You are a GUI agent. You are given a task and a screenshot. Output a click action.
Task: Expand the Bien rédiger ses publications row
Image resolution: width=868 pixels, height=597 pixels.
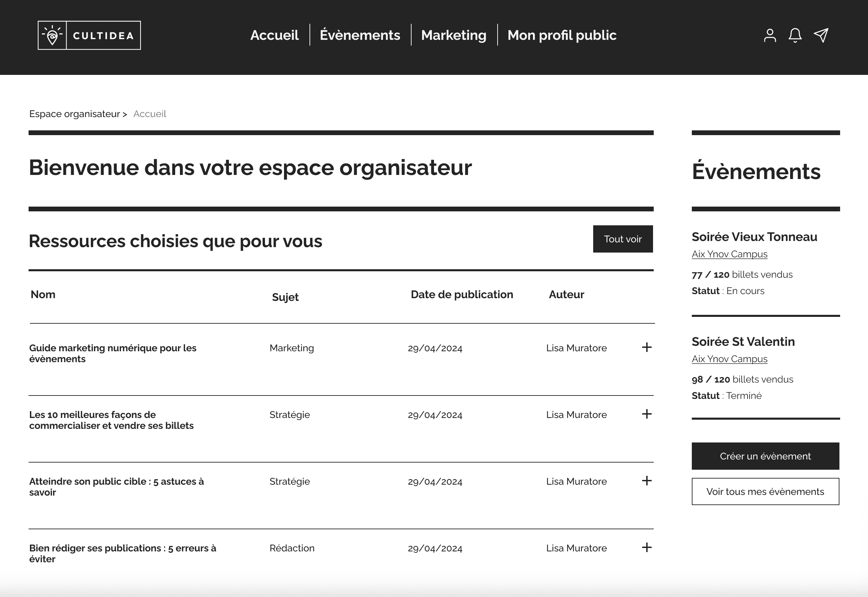(x=646, y=548)
